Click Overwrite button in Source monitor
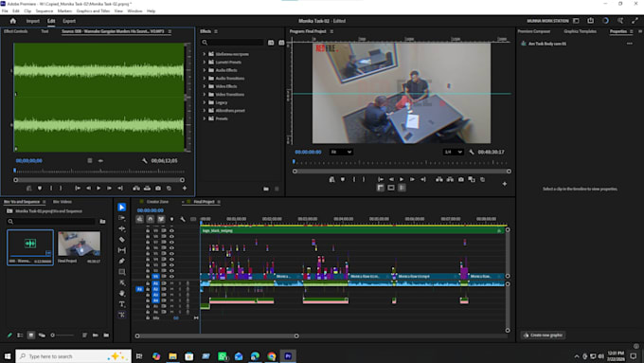The width and height of the screenshot is (644, 363). pyautogui.click(x=147, y=189)
